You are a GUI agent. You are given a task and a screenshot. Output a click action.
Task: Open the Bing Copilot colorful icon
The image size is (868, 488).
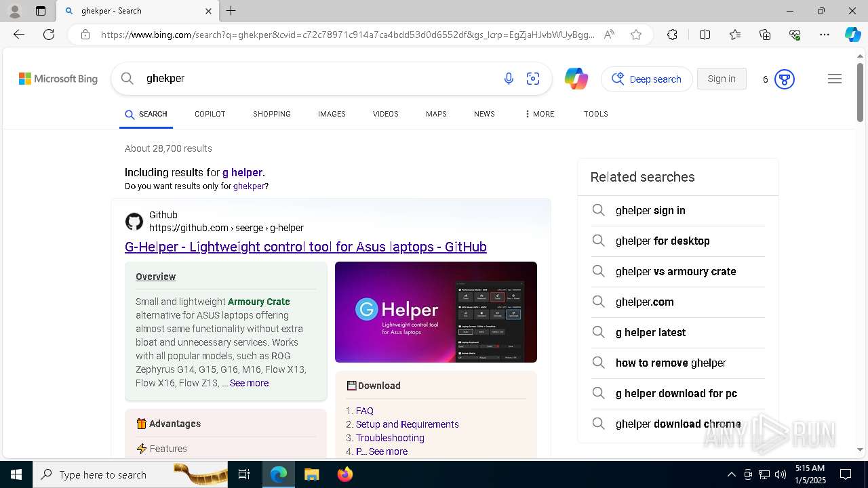[x=576, y=79]
